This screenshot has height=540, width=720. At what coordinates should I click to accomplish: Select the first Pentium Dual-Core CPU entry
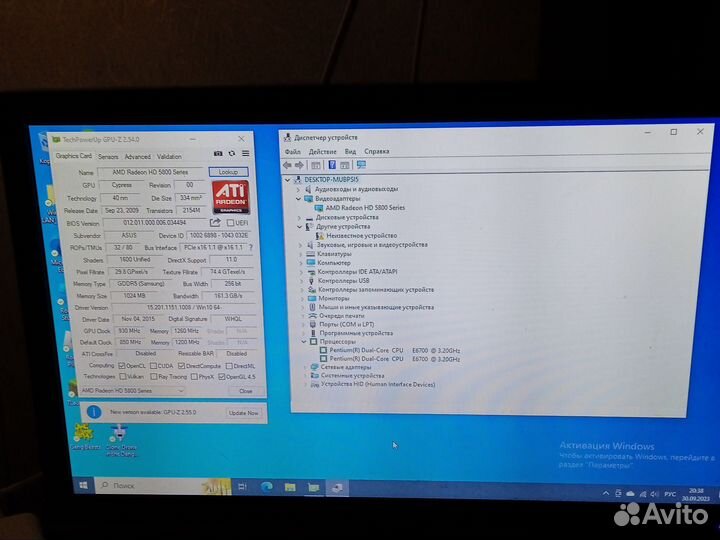pyautogui.click(x=394, y=350)
